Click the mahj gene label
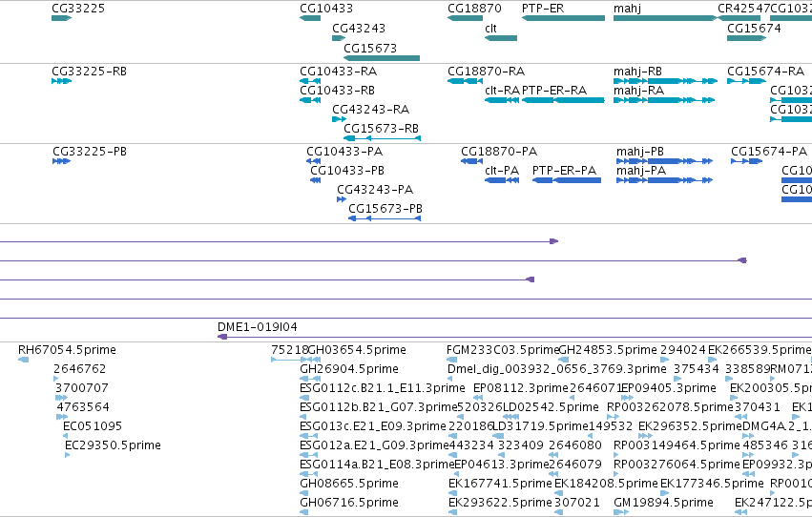Viewport: 812px width, 517px height. click(x=627, y=9)
